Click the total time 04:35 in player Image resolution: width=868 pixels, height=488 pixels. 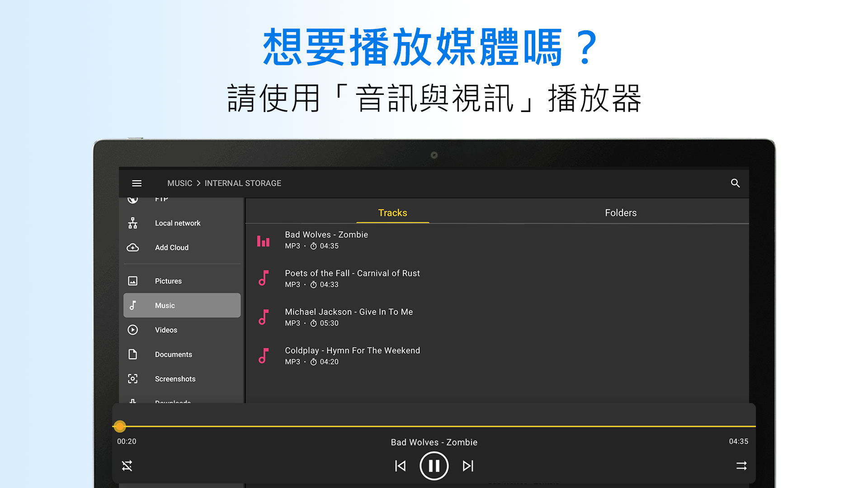pos(738,441)
